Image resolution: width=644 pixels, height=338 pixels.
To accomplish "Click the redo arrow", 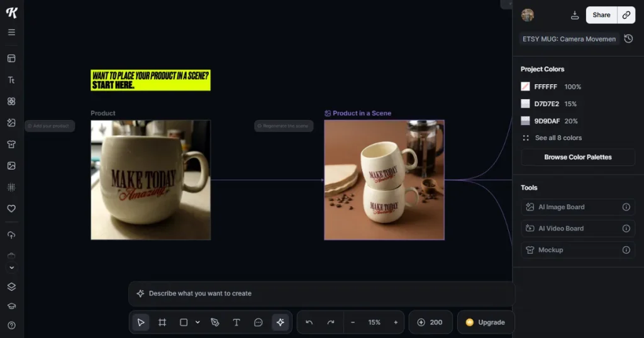I will (x=331, y=322).
